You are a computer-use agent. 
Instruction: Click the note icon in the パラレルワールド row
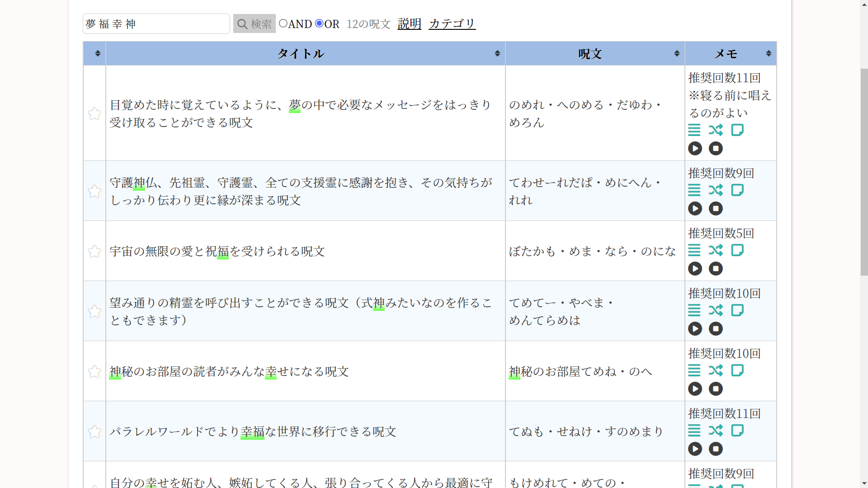737,431
